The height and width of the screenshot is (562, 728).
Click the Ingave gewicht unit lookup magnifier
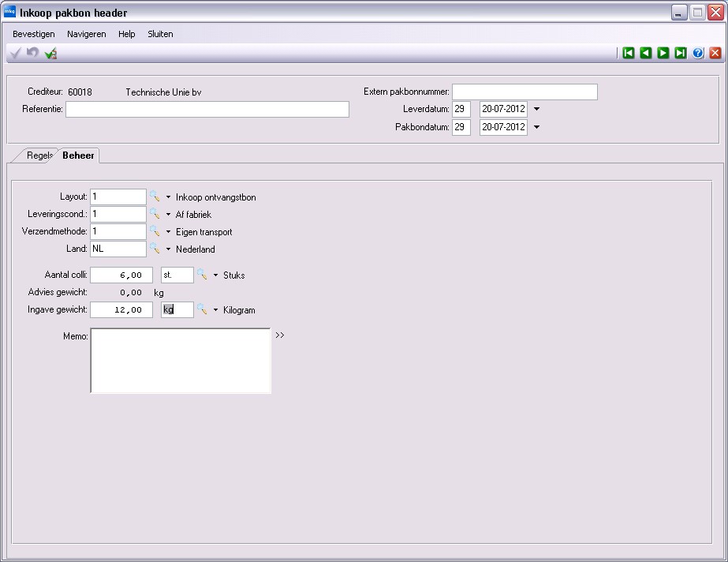(202, 309)
